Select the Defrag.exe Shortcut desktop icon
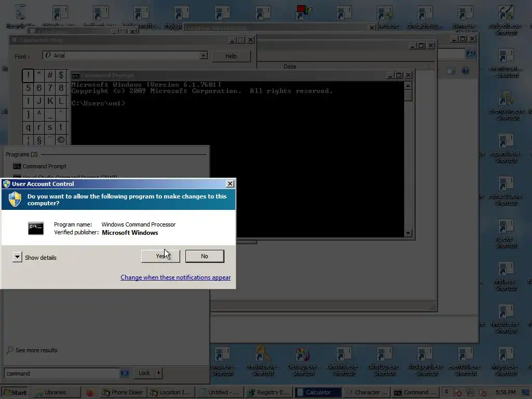Viewport: 532px width, 399px height. (303, 361)
